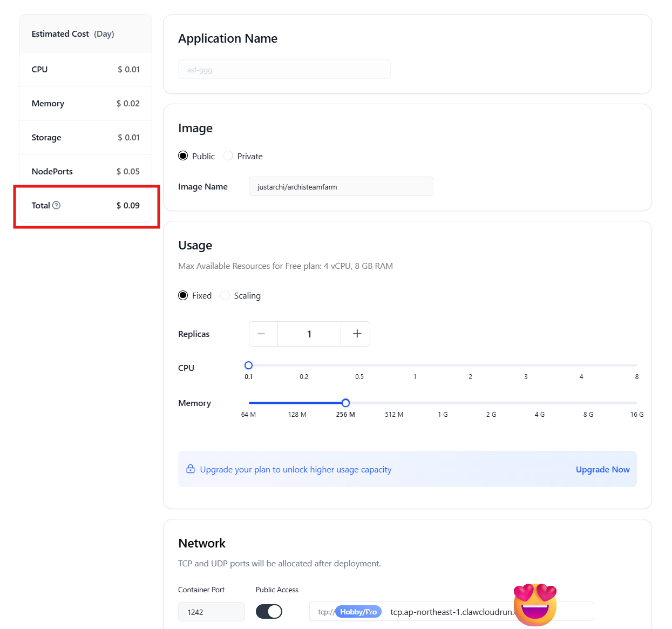This screenshot has width=672, height=629.
Task: Select the Private image radio button
Action: pyautogui.click(x=228, y=156)
